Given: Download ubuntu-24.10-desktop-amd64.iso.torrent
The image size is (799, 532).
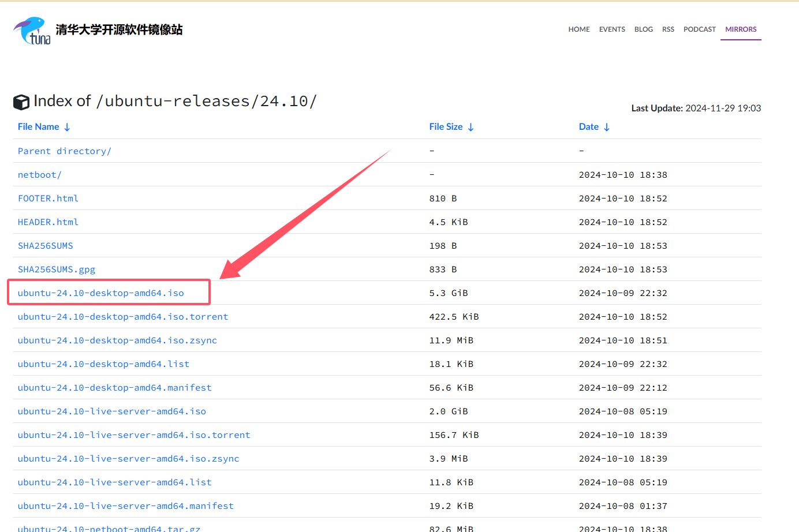Looking at the screenshot, I should click(x=123, y=317).
